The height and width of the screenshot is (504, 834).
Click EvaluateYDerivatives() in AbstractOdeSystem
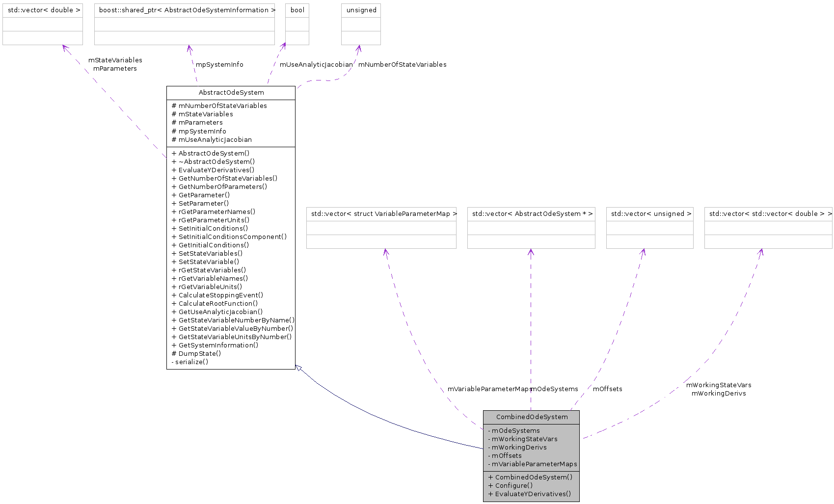click(213, 170)
